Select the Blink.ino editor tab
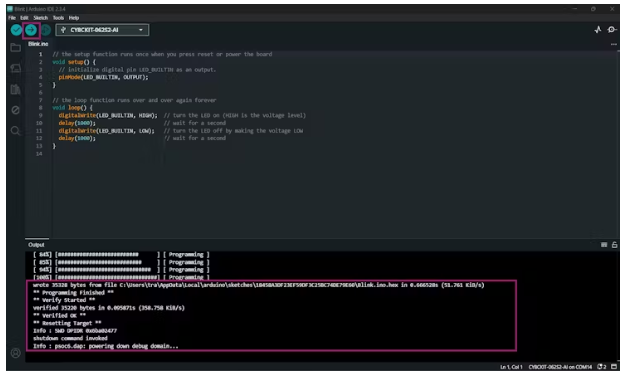This screenshot has width=627, height=379. pos(38,44)
